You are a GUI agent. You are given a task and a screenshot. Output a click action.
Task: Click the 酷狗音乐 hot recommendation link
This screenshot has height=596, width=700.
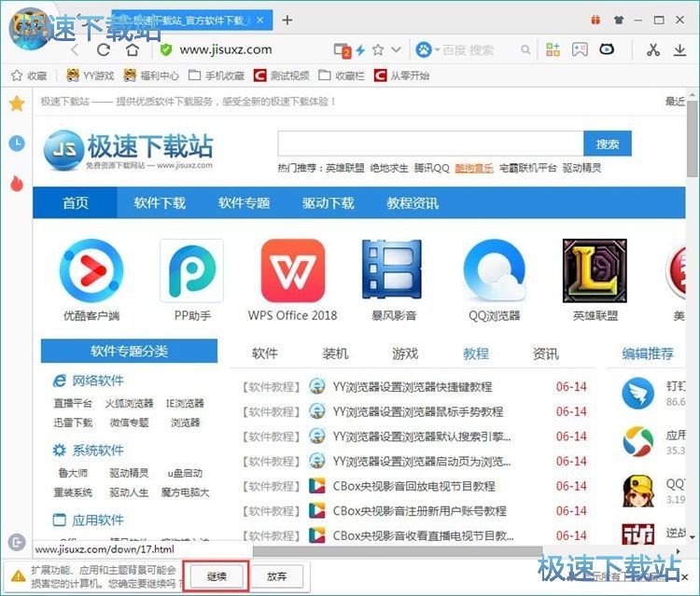474,168
